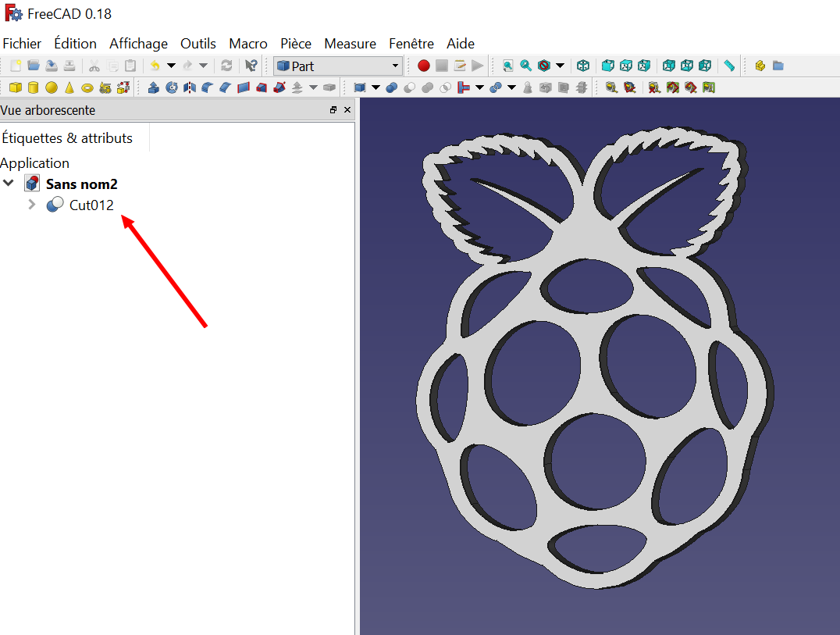Collapse the Sans nom2 document tree

tap(9, 184)
